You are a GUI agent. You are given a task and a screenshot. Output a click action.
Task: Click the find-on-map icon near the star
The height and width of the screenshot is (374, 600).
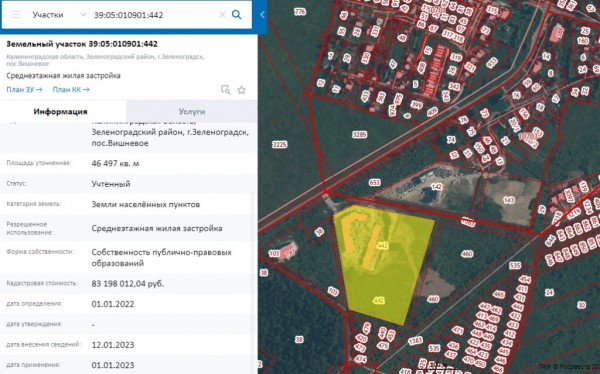pyautogui.click(x=226, y=90)
